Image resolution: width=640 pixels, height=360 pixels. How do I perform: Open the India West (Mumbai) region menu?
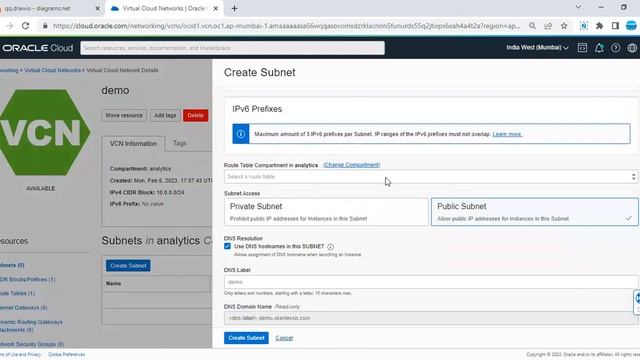[x=537, y=48]
